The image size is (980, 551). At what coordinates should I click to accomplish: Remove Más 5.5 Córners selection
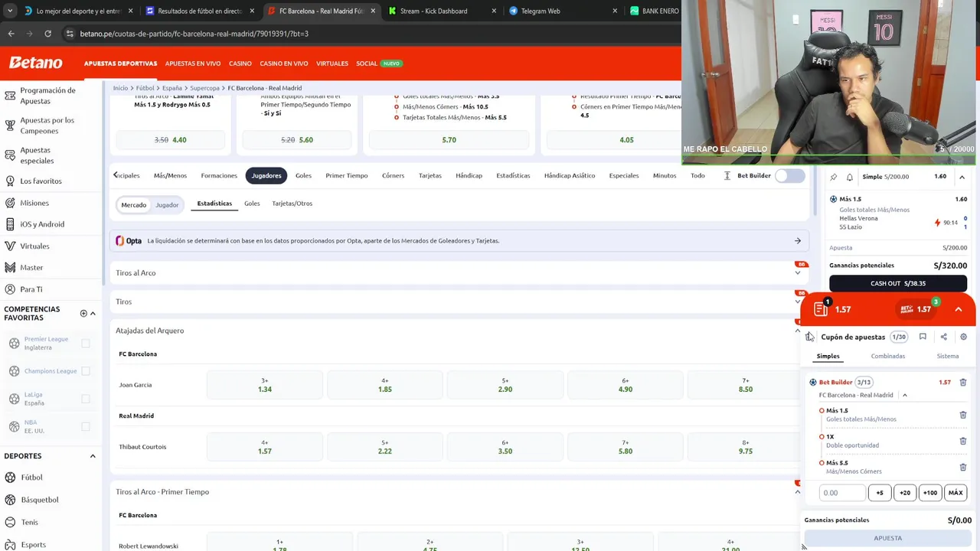coord(963,467)
